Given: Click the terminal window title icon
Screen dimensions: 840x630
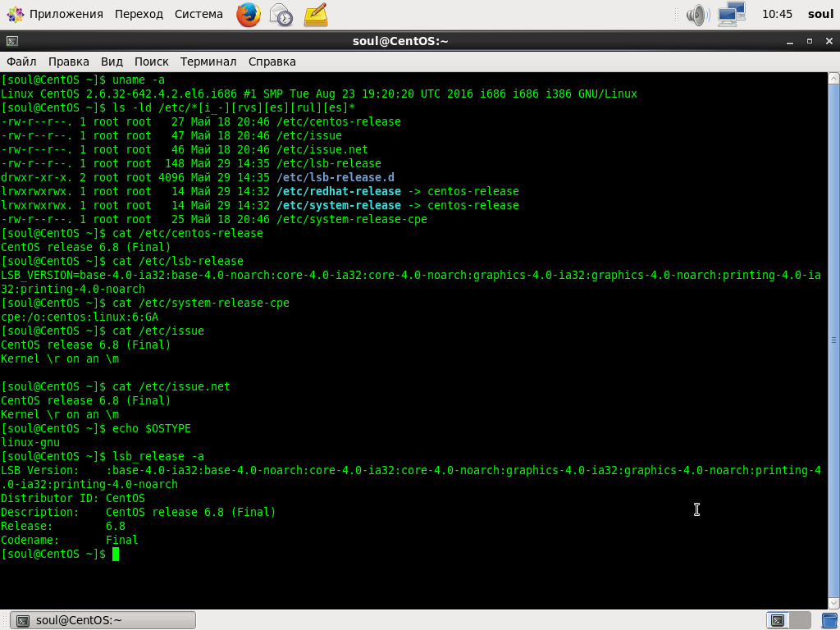Looking at the screenshot, I should point(11,41).
